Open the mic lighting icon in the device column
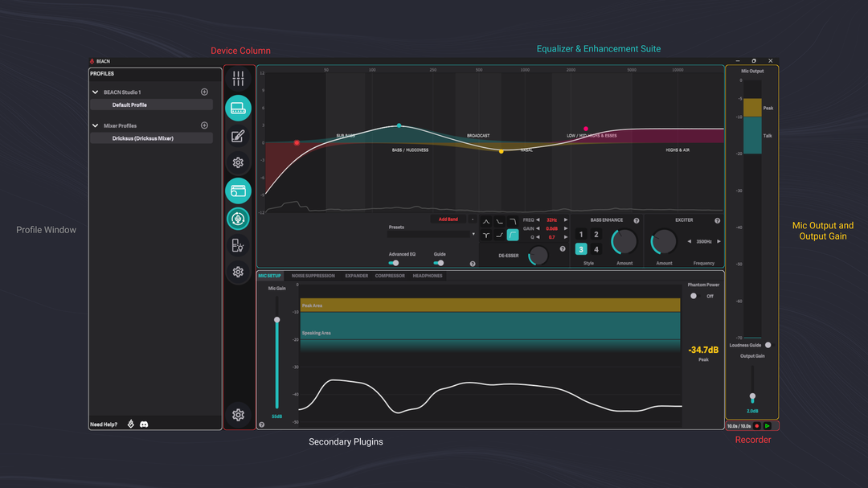The image size is (868, 488). click(238, 246)
